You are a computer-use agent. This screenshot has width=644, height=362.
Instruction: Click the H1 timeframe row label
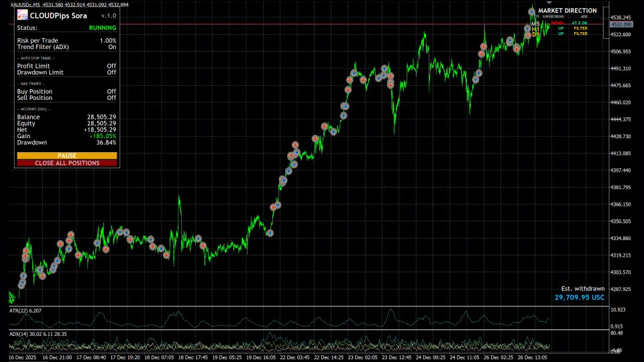coord(535,29)
